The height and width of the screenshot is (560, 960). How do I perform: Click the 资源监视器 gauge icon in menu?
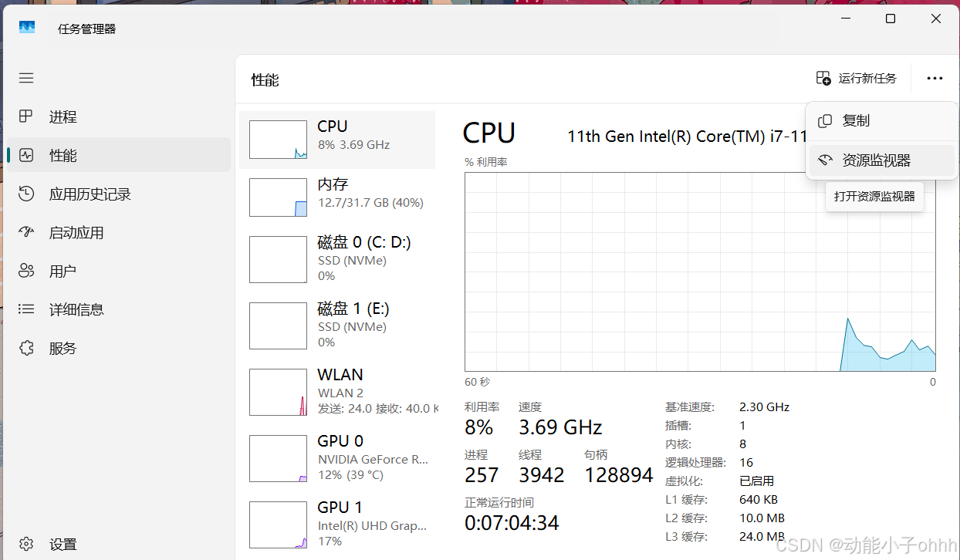[825, 160]
